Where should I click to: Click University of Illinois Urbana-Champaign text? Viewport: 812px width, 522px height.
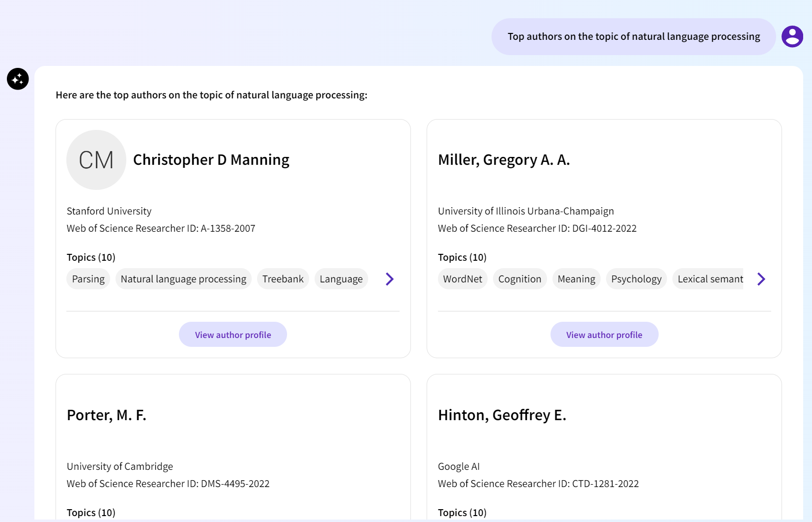coord(526,211)
